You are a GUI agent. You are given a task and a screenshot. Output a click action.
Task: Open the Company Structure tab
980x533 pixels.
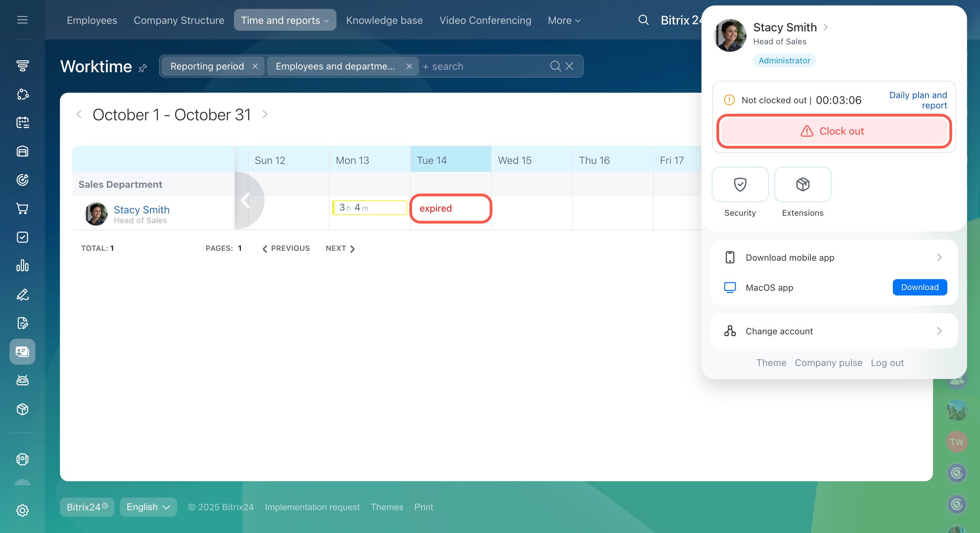click(179, 20)
